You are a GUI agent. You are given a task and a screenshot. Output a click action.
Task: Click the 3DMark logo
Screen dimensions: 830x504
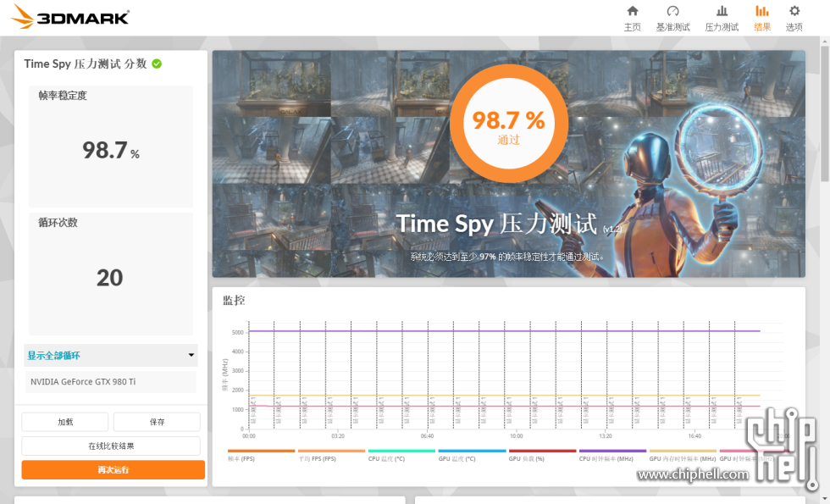point(69,17)
